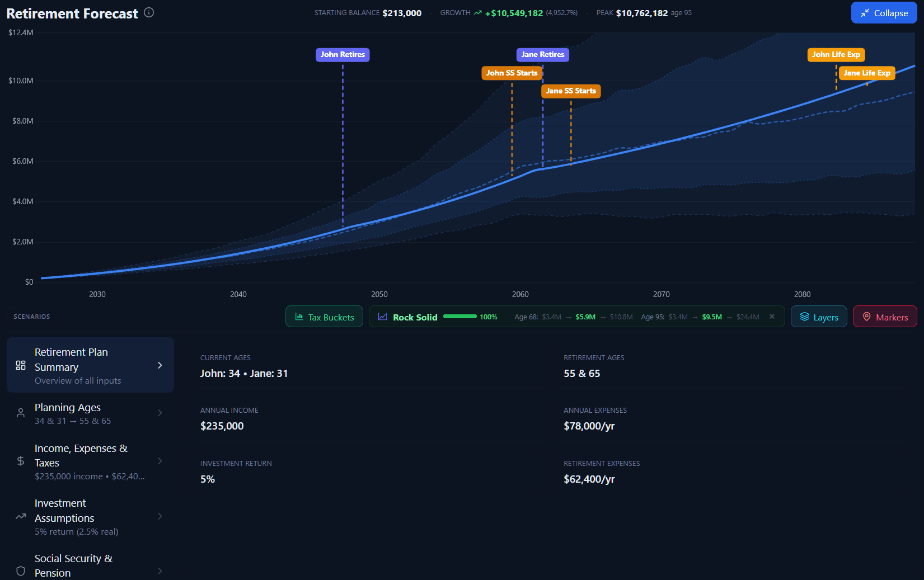Screen dimensions: 924x580
Task: Click the annual expenses $78,000/yr value
Action: (x=589, y=426)
